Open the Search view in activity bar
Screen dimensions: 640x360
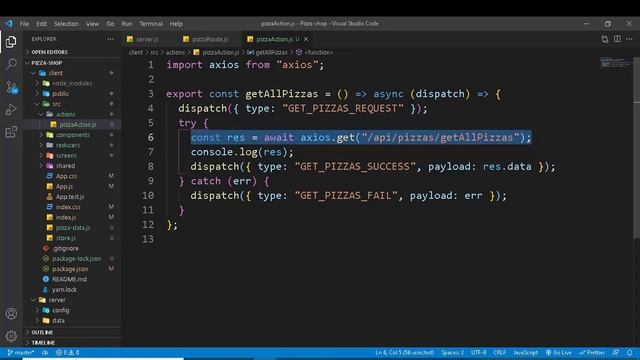[x=11, y=64]
